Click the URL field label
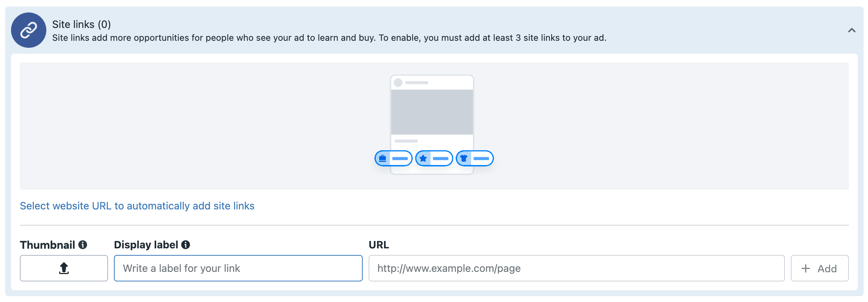Image resolution: width=868 pixels, height=302 pixels. click(x=379, y=245)
